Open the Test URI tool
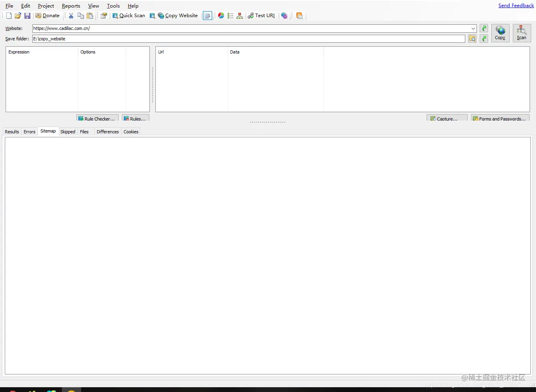Image resolution: width=536 pixels, height=392 pixels. click(x=261, y=16)
